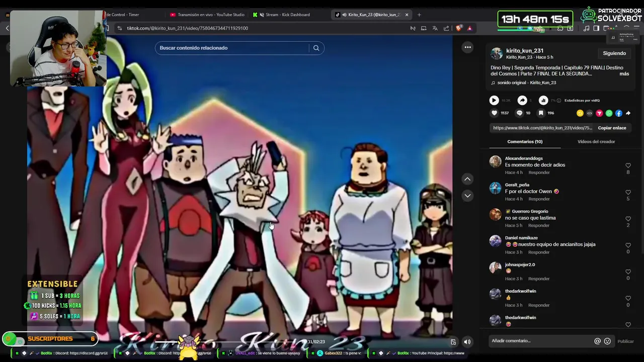
Task: Like the video with the heart icon
Action: (494, 113)
